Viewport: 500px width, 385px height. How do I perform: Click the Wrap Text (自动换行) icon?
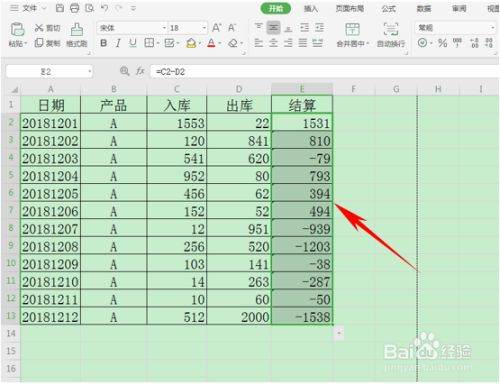pos(391,29)
